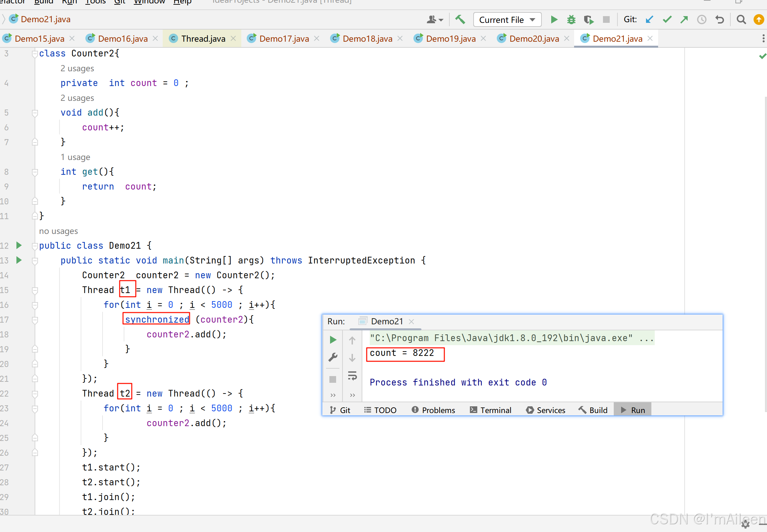Screen dimensions: 767x532
Task: Click Run with Coverage icon
Action: click(x=589, y=20)
